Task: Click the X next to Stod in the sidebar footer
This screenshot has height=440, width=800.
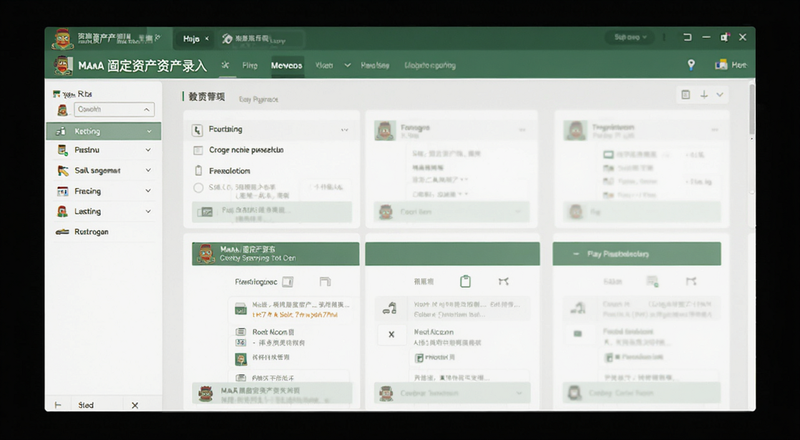Action: point(135,405)
